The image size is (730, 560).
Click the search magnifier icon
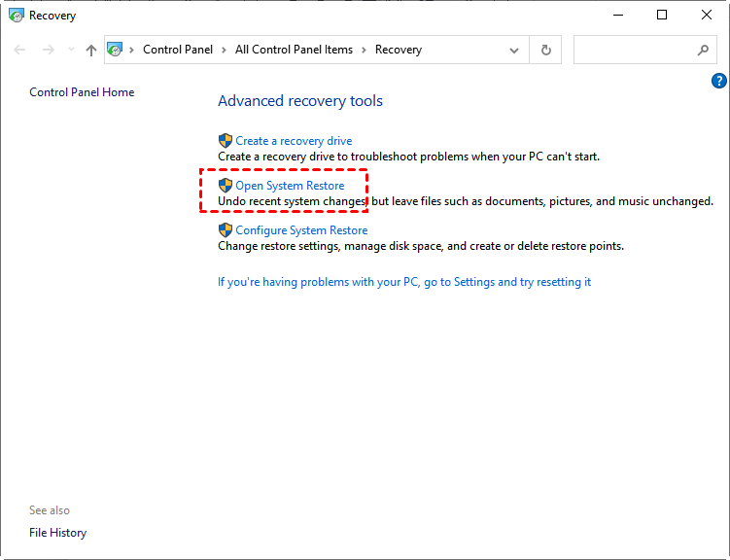(x=703, y=50)
